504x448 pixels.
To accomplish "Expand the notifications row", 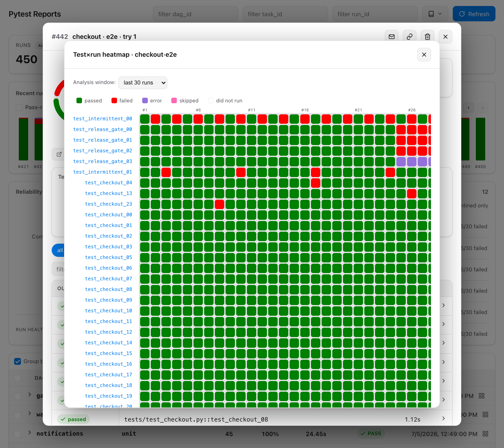I will [x=30, y=432].
